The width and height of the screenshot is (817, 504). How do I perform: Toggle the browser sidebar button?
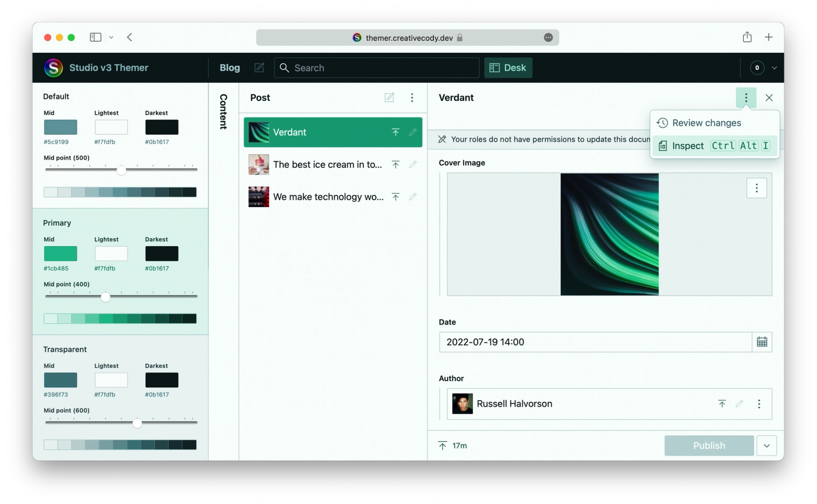pyautogui.click(x=95, y=37)
